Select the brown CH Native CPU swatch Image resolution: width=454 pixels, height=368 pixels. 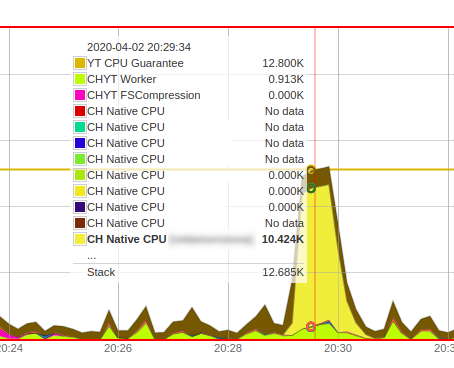(x=80, y=223)
